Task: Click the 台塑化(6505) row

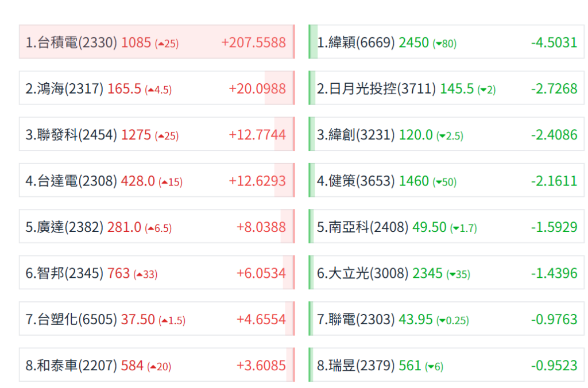Action: tap(157, 319)
